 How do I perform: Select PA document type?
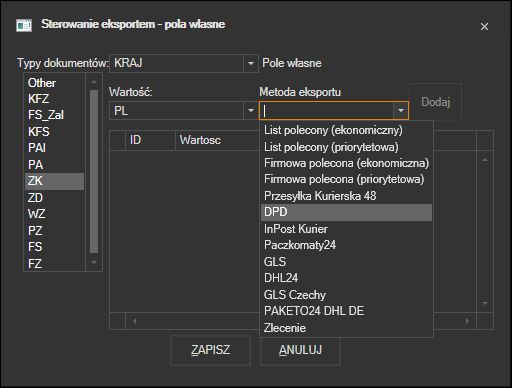[54, 165]
